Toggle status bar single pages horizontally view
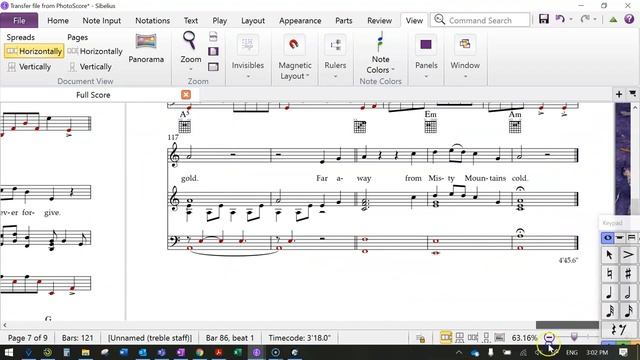640x360 pixels. [473, 338]
